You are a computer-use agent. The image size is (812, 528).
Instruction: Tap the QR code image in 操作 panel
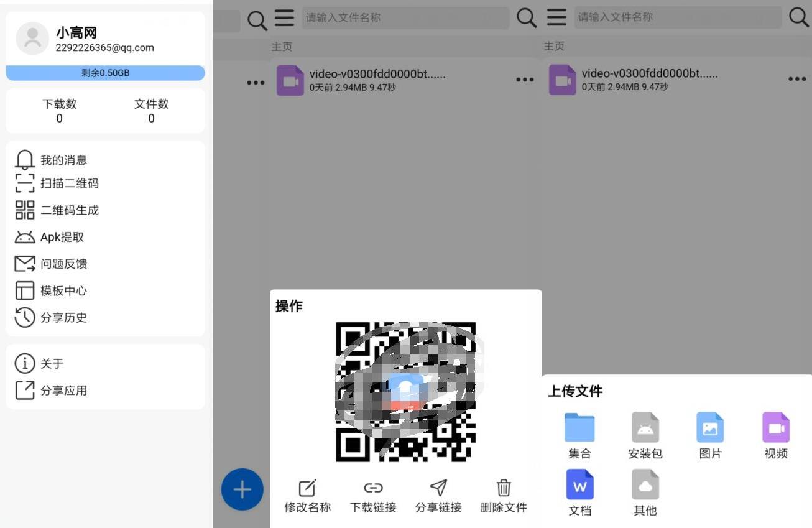point(405,392)
